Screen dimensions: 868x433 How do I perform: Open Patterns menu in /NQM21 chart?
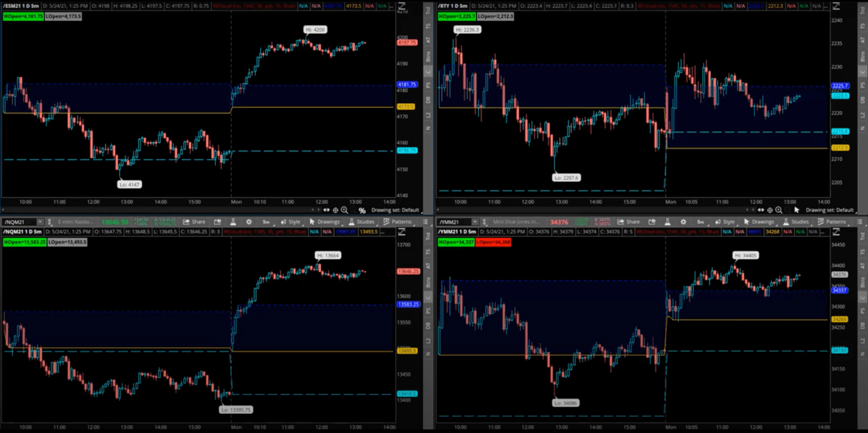(397, 222)
